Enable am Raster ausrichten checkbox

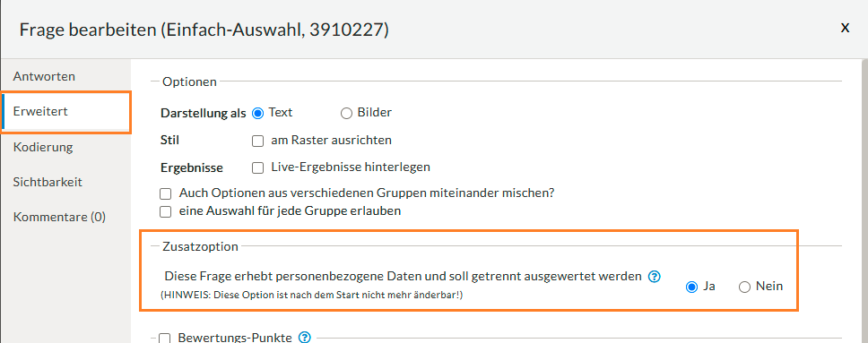257,141
